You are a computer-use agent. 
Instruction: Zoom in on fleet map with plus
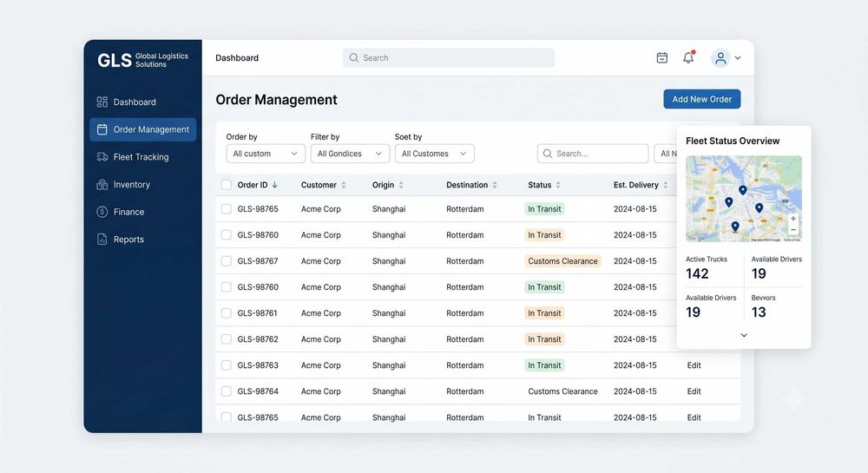[x=792, y=219]
